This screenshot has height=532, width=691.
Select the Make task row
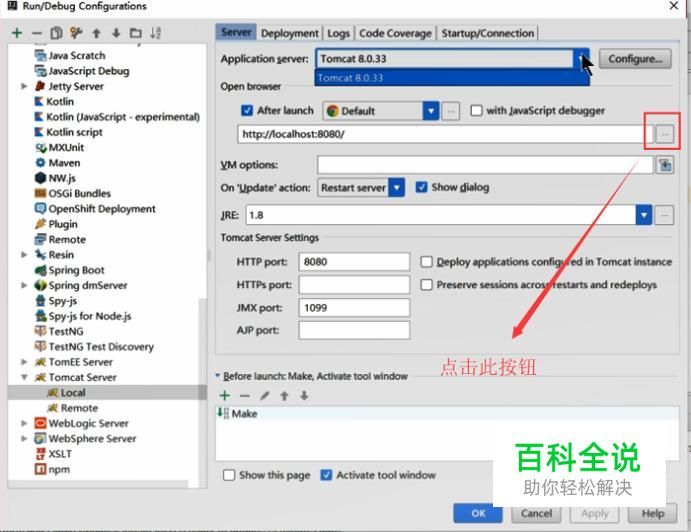tap(447, 413)
